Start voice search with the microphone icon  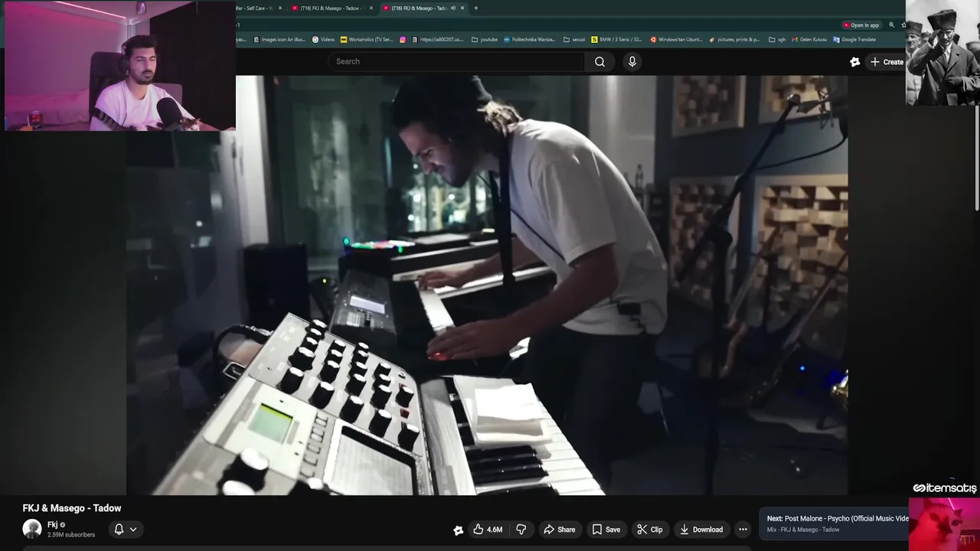(x=632, y=61)
